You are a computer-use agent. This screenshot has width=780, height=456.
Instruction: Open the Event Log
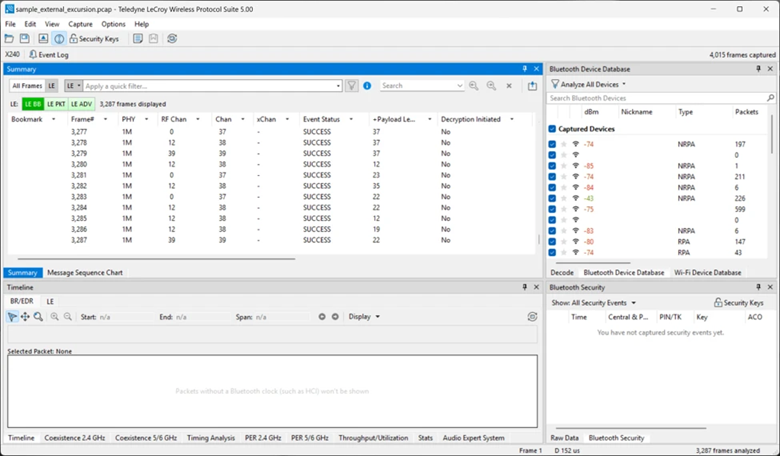pyautogui.click(x=49, y=55)
